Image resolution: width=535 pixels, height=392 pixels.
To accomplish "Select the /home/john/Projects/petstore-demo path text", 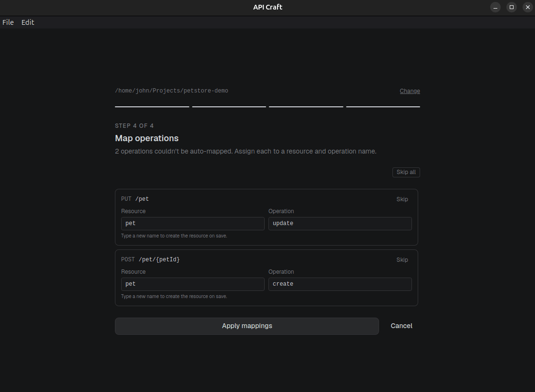I will pyautogui.click(x=172, y=91).
